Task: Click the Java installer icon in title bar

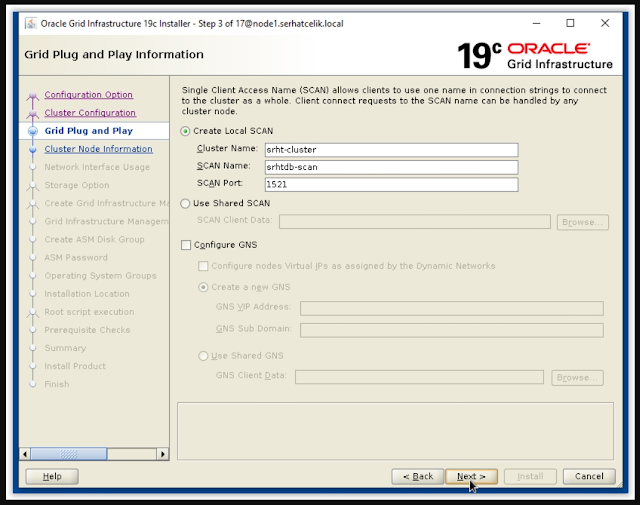Action: (31, 24)
